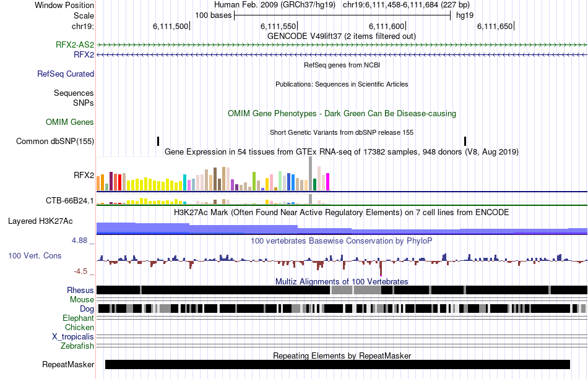Open the RefSeq Curated track label
This screenshot has height=379, width=588.
(65, 74)
